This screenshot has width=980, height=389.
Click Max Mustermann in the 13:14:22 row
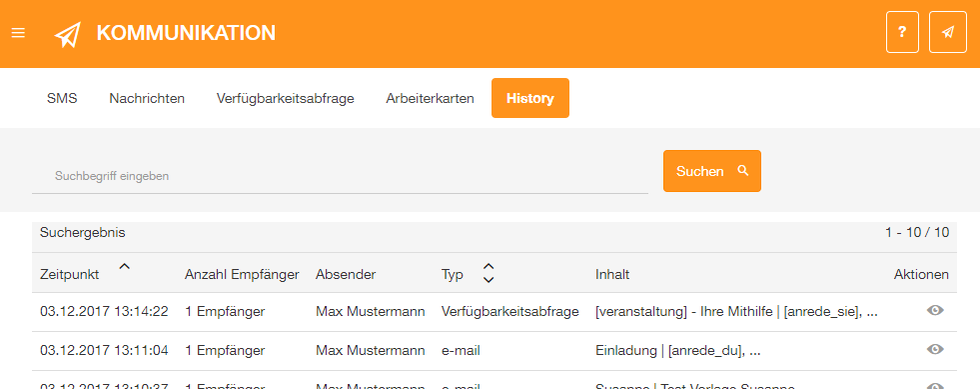pyautogui.click(x=371, y=311)
